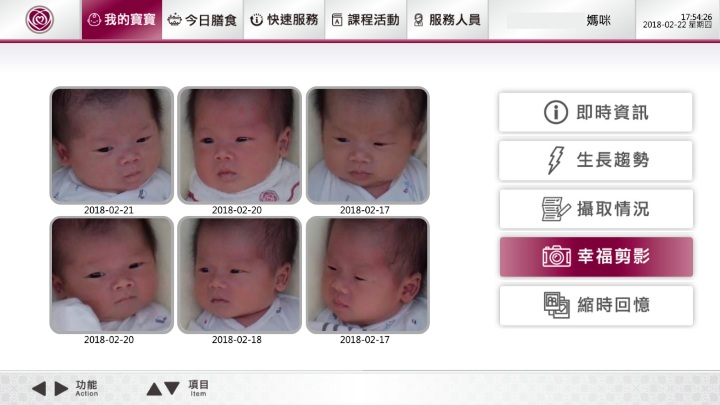Click the info circle icon in 即時資訊
The width and height of the screenshot is (720, 405).
[x=556, y=112]
